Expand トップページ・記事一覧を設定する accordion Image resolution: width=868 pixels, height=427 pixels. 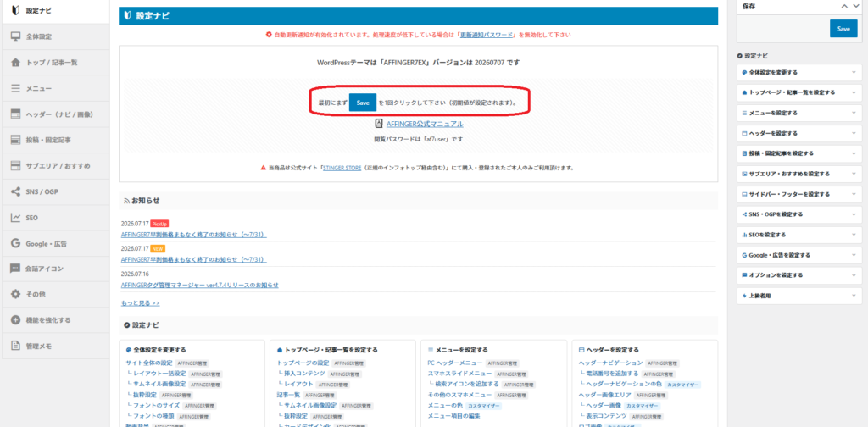799,92
